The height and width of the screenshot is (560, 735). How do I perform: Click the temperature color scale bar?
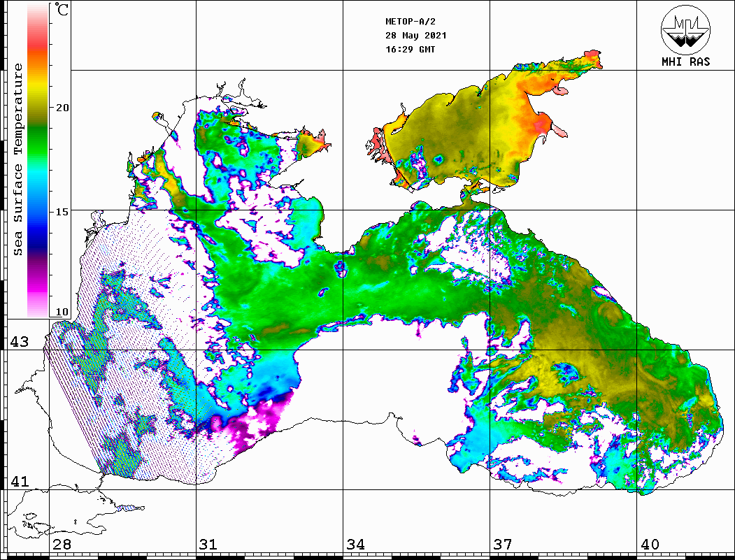pos(38,161)
